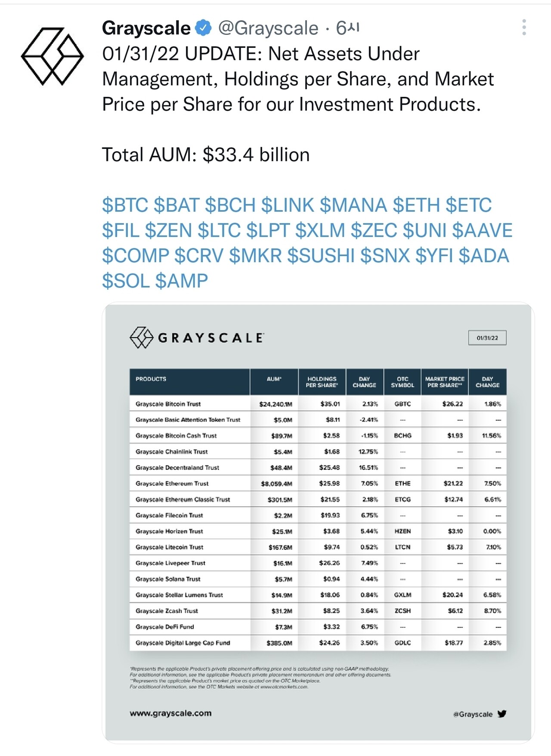Screen dimensions: 551x756
Task: Enlarge the attached Grayscale AUM table image
Action: 318,522
